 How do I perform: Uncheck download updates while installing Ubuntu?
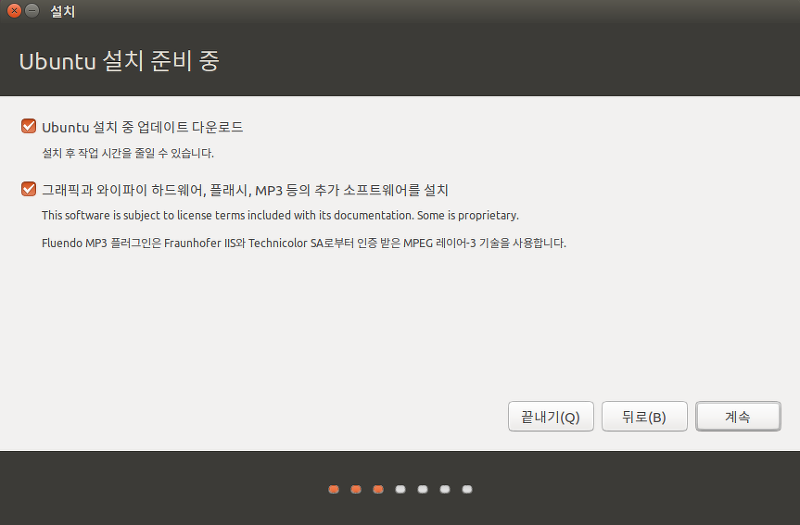(29, 126)
